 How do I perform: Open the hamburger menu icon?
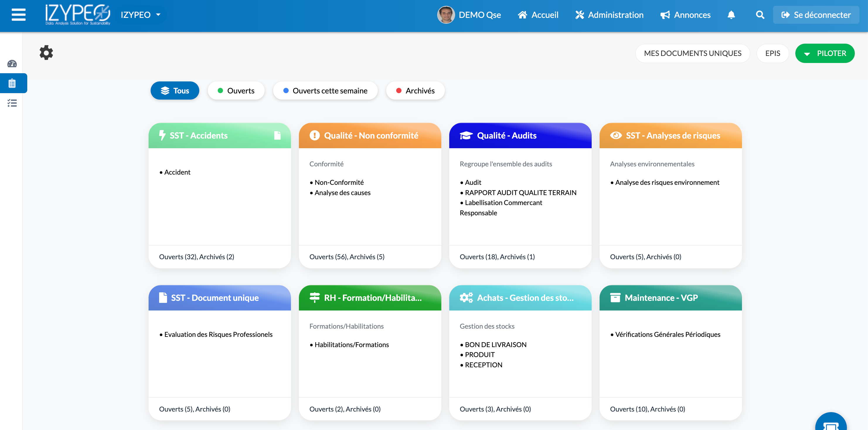coord(18,15)
